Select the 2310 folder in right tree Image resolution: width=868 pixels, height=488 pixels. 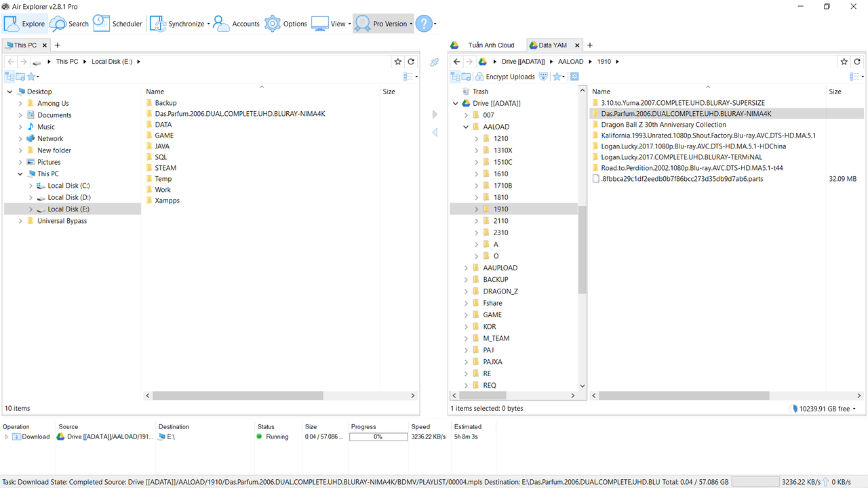tap(500, 232)
